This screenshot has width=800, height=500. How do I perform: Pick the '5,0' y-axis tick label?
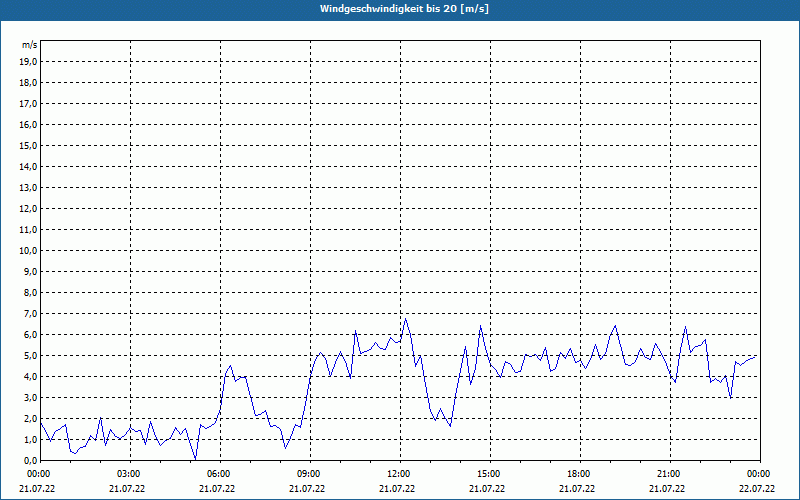31,356
